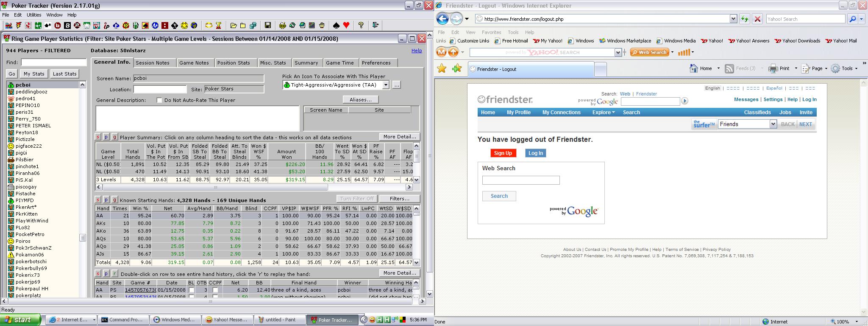Image resolution: width=868 pixels, height=326 pixels.
Task: Click the red heart icon in Poker Tracker toolbar
Action: click(x=346, y=25)
